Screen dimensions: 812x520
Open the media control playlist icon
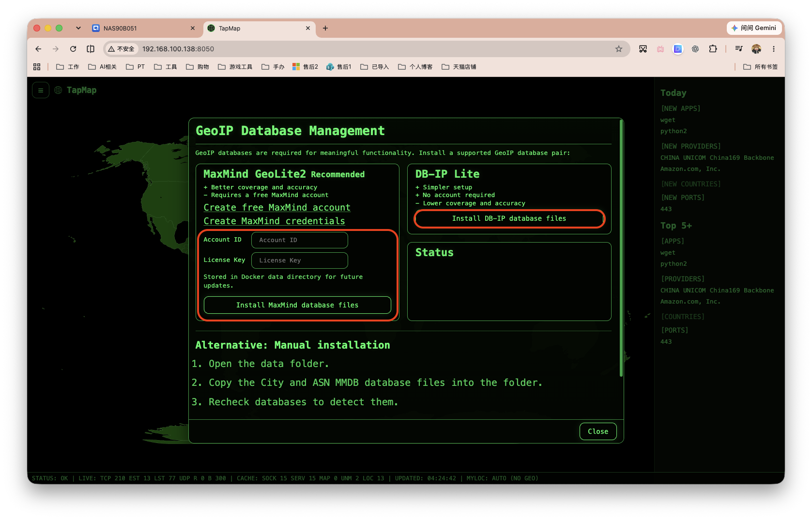739,49
